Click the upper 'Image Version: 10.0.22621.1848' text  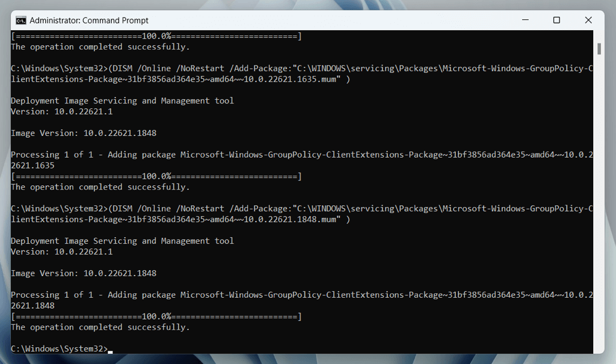click(x=84, y=133)
